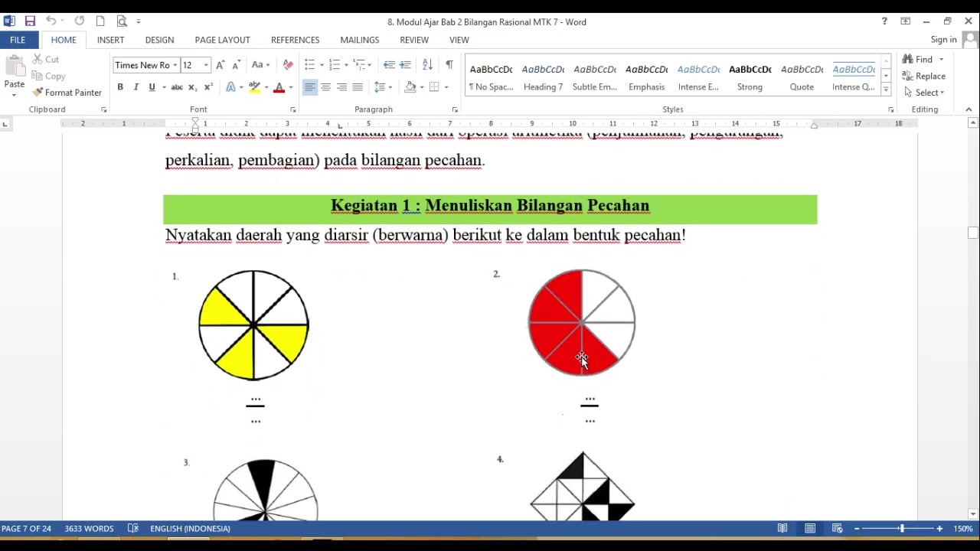The height and width of the screenshot is (551, 980).
Task: Open Print Preview from Quick Access
Action: [122, 21]
